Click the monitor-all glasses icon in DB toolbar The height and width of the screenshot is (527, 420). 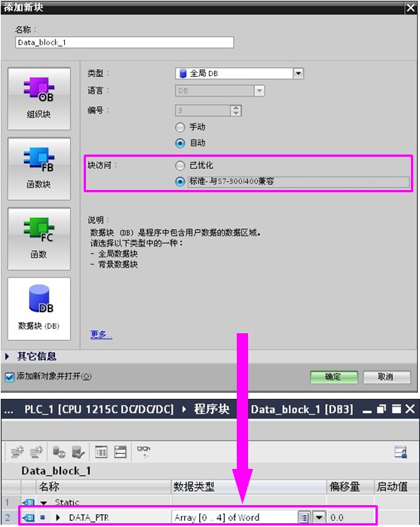(143, 452)
